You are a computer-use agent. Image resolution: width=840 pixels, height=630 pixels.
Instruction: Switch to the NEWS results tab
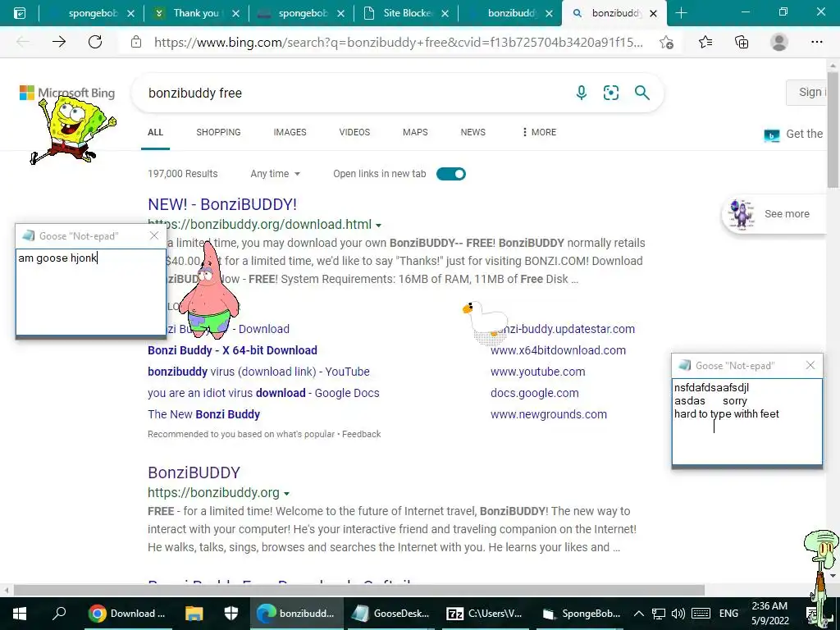click(473, 132)
